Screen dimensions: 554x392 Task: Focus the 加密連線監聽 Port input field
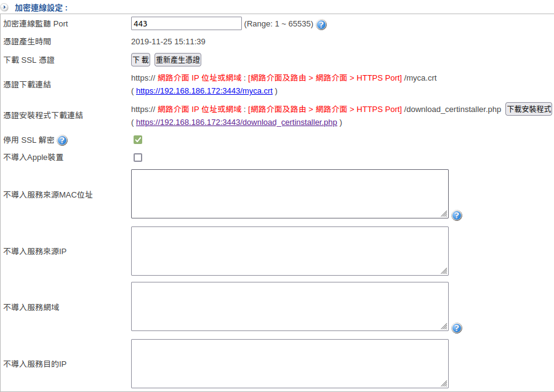(186, 23)
